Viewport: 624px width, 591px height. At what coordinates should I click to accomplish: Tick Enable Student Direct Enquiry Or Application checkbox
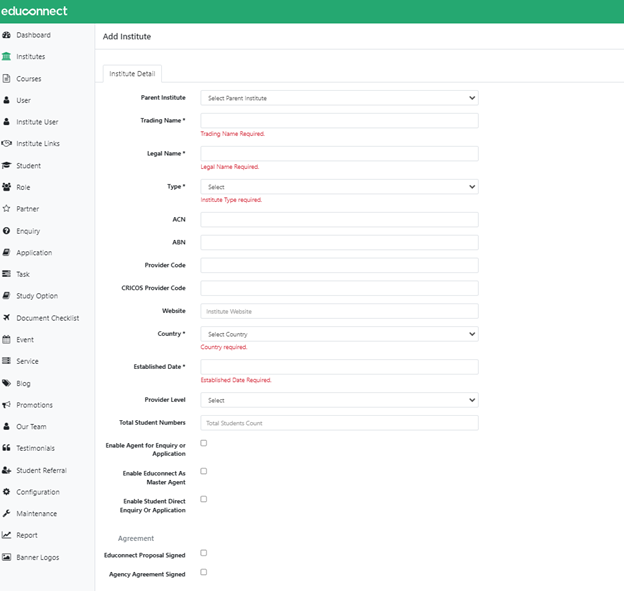[204, 499]
